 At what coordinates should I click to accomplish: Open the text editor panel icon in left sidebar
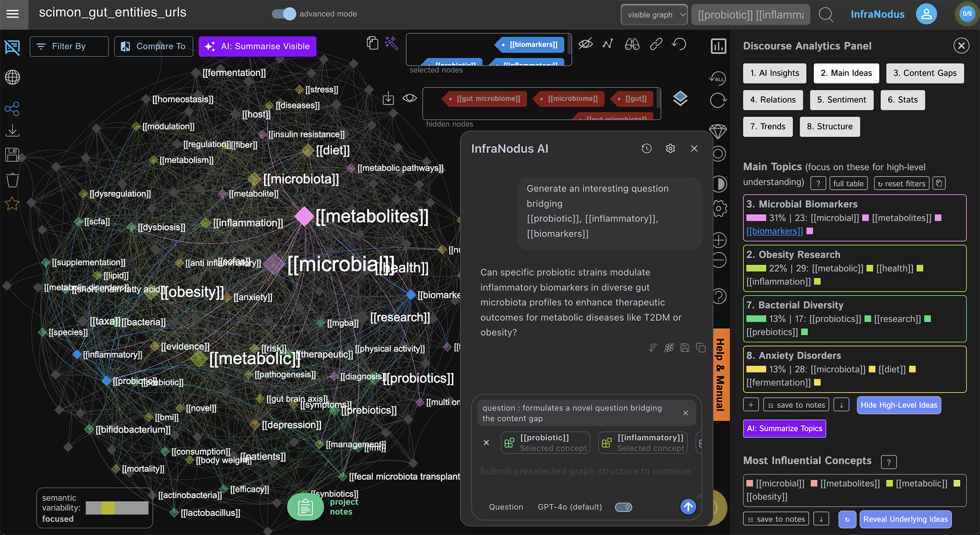(12, 47)
